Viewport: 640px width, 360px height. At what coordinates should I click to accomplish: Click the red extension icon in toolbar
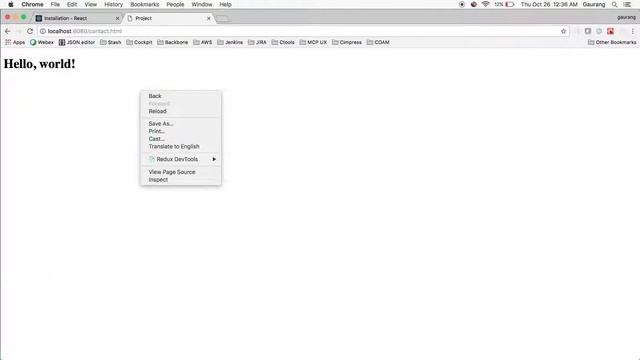[x=610, y=31]
